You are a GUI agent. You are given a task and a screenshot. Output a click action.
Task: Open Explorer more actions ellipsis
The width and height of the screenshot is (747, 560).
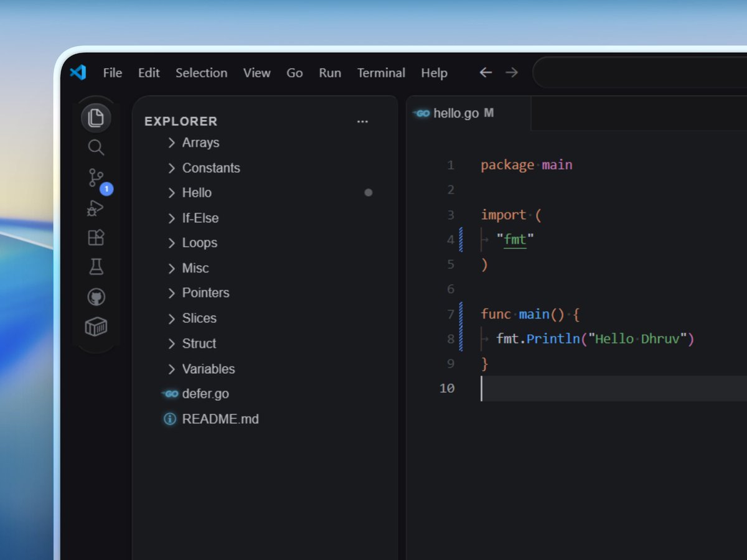362,121
